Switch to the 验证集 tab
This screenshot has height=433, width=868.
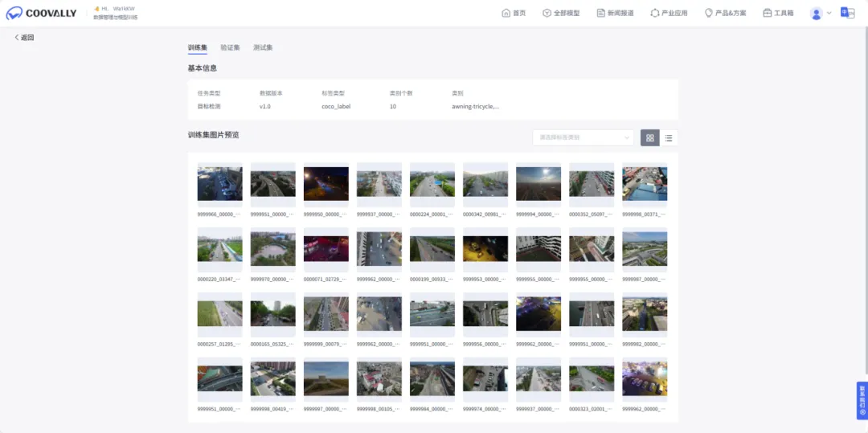click(231, 47)
